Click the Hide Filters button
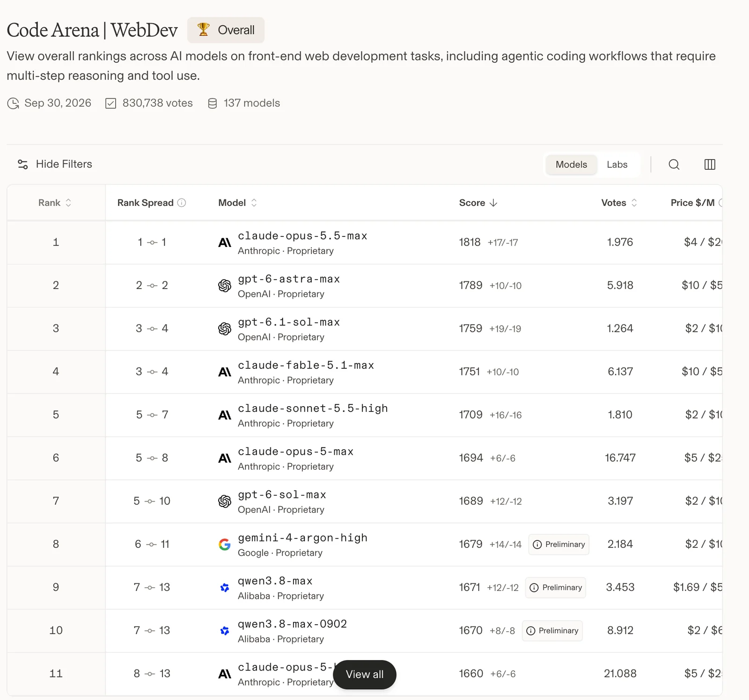749x700 pixels. (55, 164)
